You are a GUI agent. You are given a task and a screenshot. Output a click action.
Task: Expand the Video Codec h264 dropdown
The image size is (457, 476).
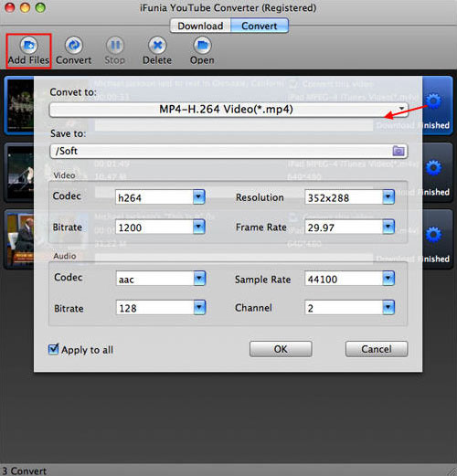click(x=199, y=197)
